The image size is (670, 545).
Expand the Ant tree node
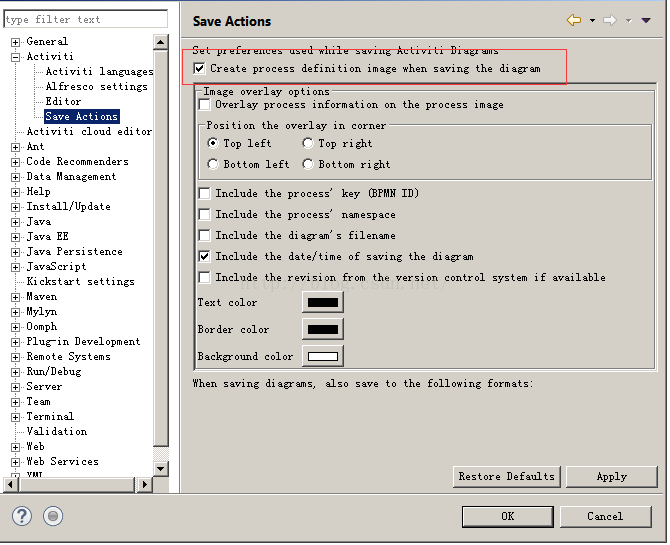click(x=15, y=147)
